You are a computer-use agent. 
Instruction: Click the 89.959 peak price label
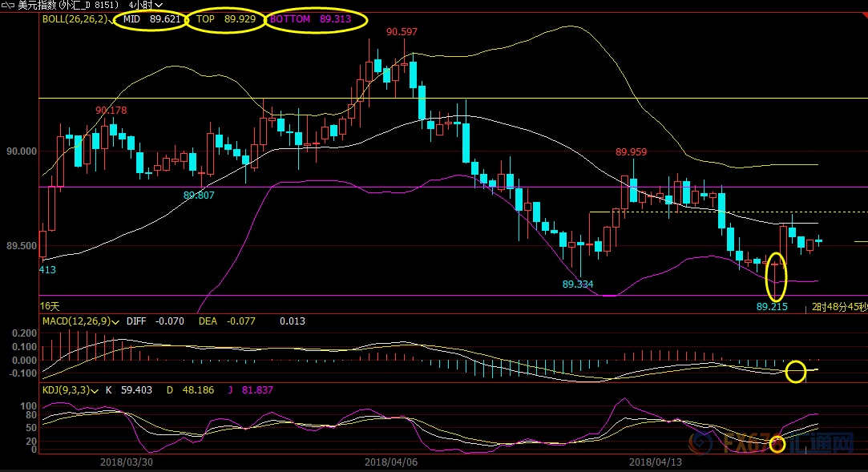[632, 151]
